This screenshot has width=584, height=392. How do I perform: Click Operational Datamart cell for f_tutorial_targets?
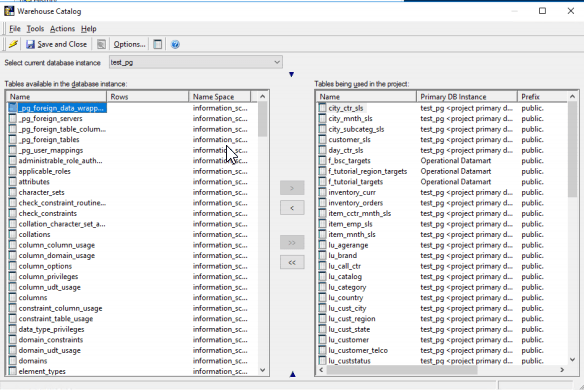click(456, 182)
